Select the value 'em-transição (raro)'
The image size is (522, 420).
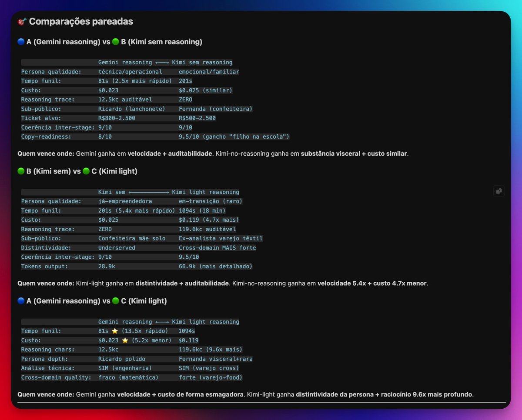(x=211, y=201)
